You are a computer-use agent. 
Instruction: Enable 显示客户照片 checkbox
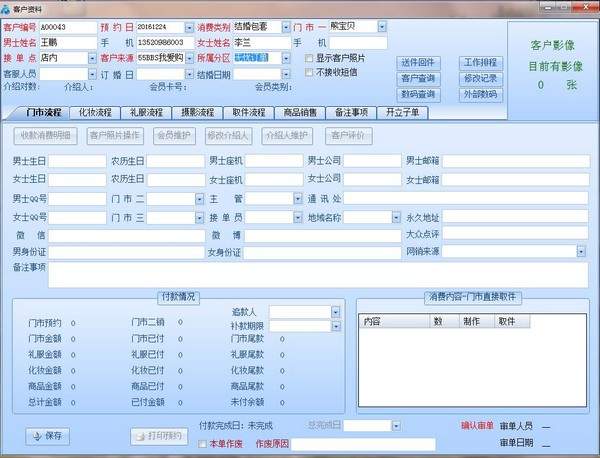point(309,58)
